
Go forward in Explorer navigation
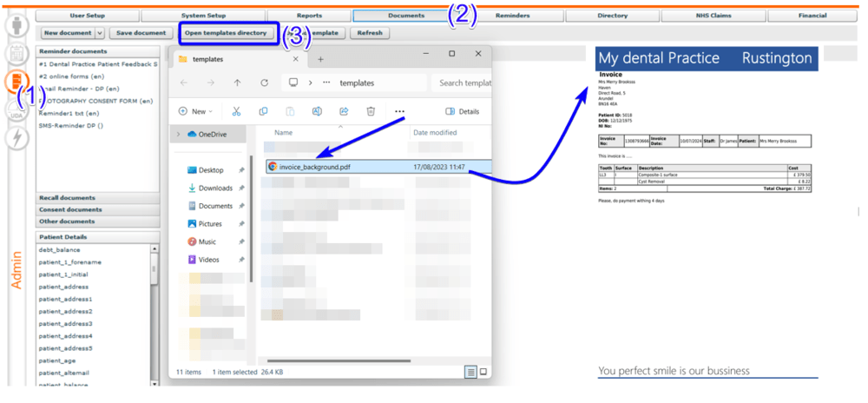[210, 83]
